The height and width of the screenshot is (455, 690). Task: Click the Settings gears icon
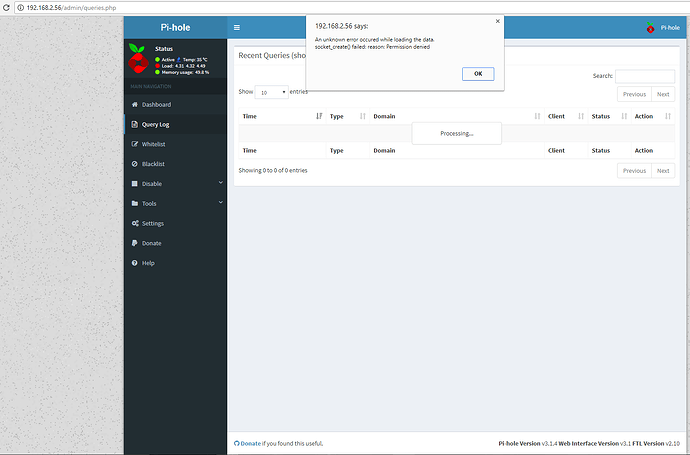[133, 223]
